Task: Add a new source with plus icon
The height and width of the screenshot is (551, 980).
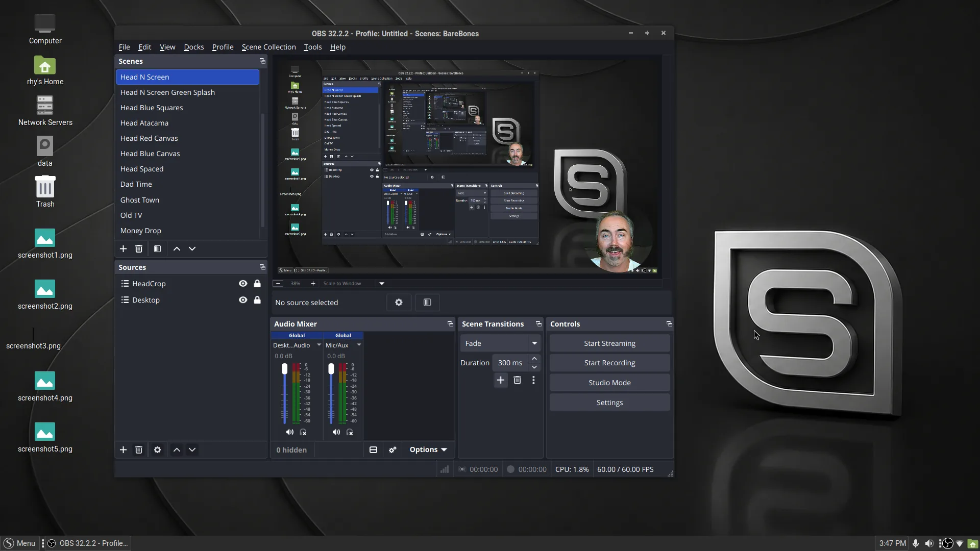Action: point(123,449)
